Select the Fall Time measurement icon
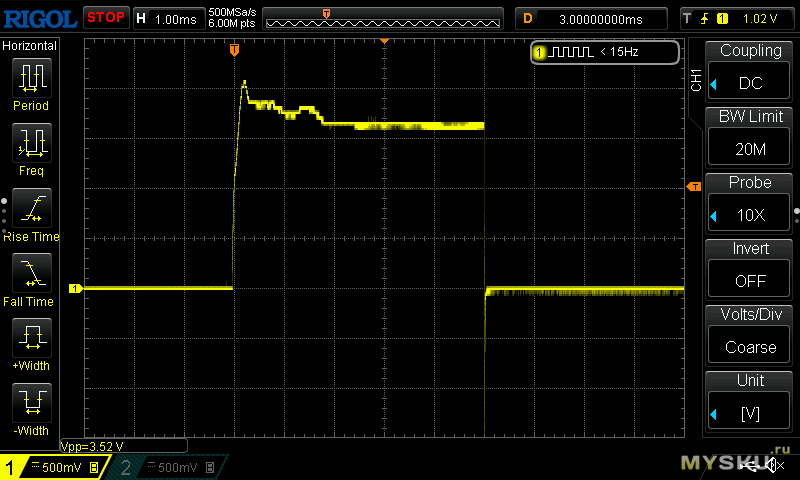Viewport: 800px width, 480px height. 32,273
